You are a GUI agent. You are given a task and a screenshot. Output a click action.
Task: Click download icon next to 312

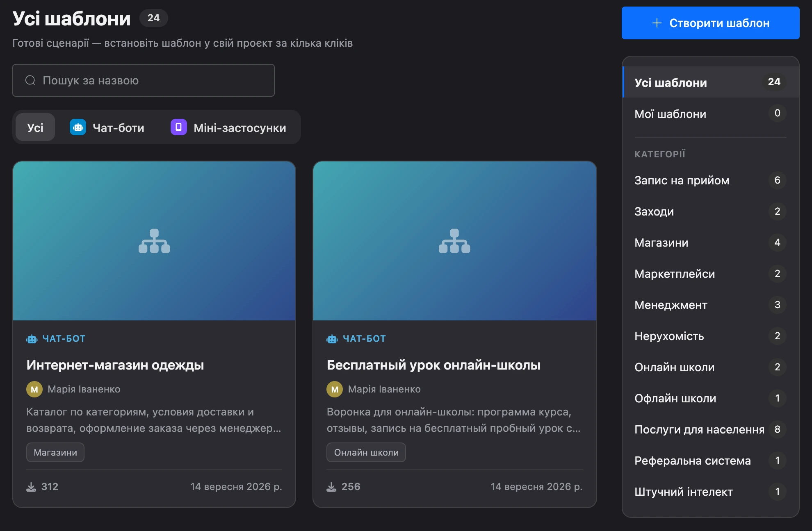31,487
